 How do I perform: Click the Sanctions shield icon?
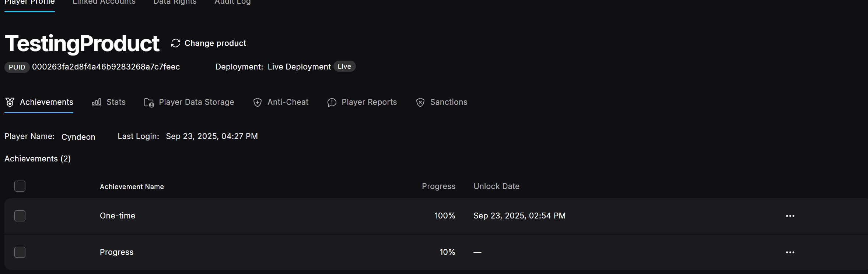420,103
